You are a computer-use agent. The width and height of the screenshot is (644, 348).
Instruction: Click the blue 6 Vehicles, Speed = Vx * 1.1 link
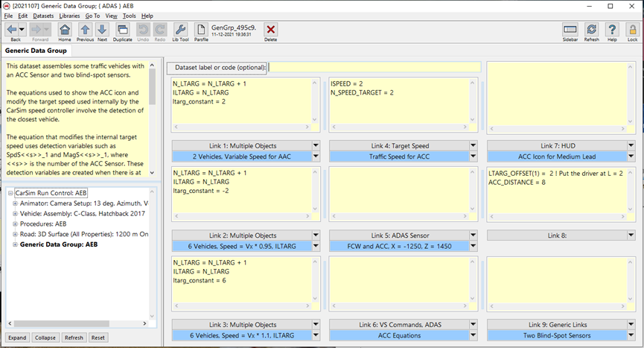tap(242, 335)
